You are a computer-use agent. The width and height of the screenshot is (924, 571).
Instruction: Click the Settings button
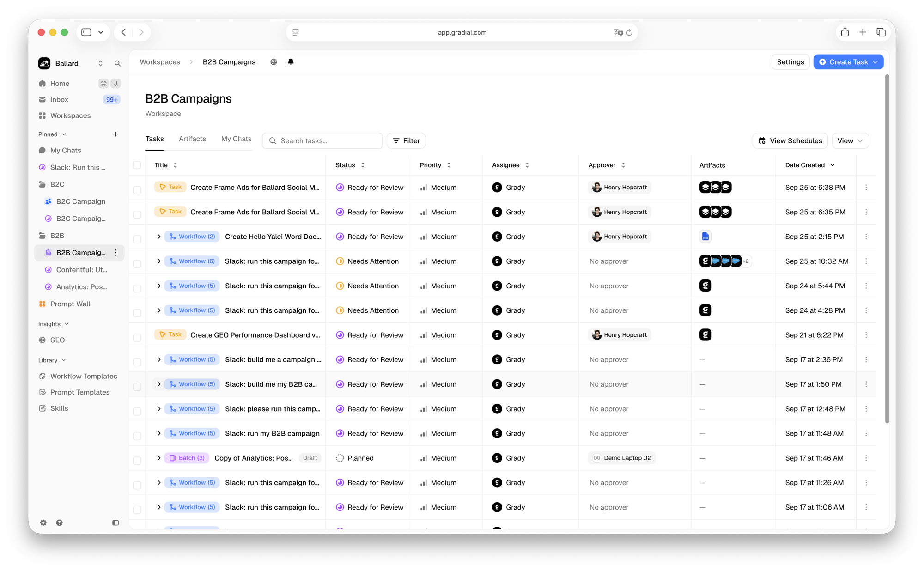790,62
